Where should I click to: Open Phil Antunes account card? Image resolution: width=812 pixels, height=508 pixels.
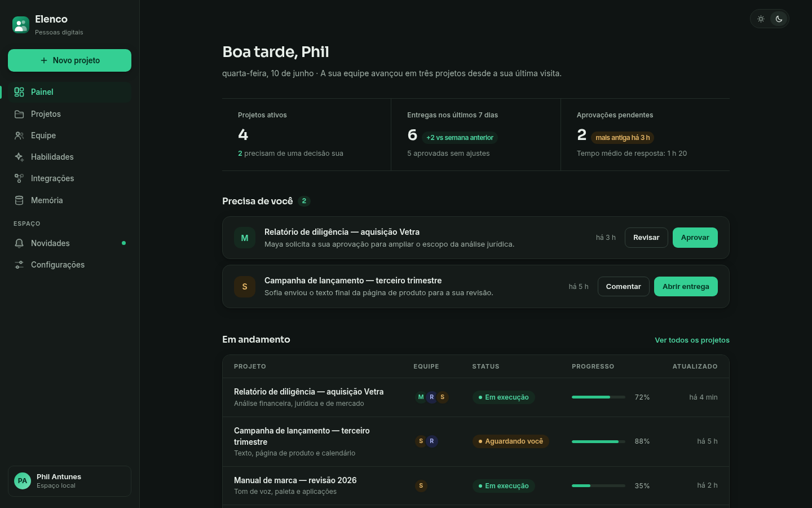[x=69, y=481]
